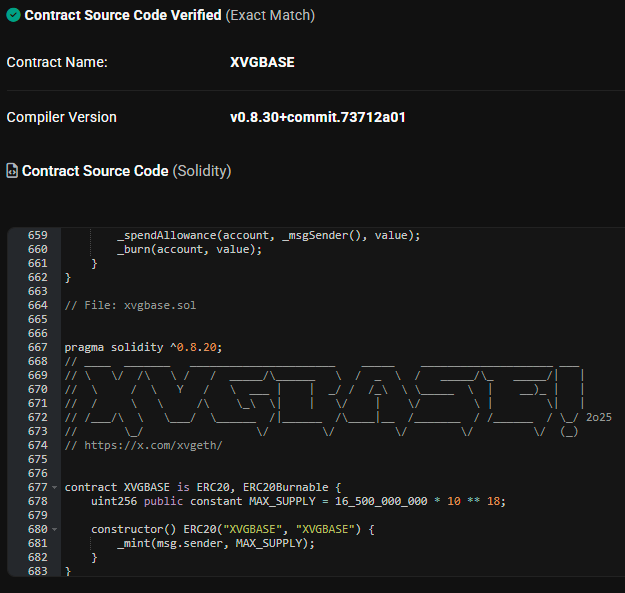Click the Contract Name: label
The height and width of the screenshot is (593, 625).
[x=57, y=62]
